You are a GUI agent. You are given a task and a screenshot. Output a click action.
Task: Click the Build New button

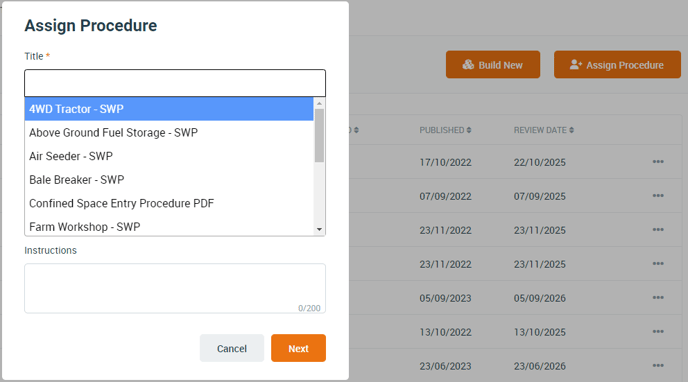click(x=493, y=65)
